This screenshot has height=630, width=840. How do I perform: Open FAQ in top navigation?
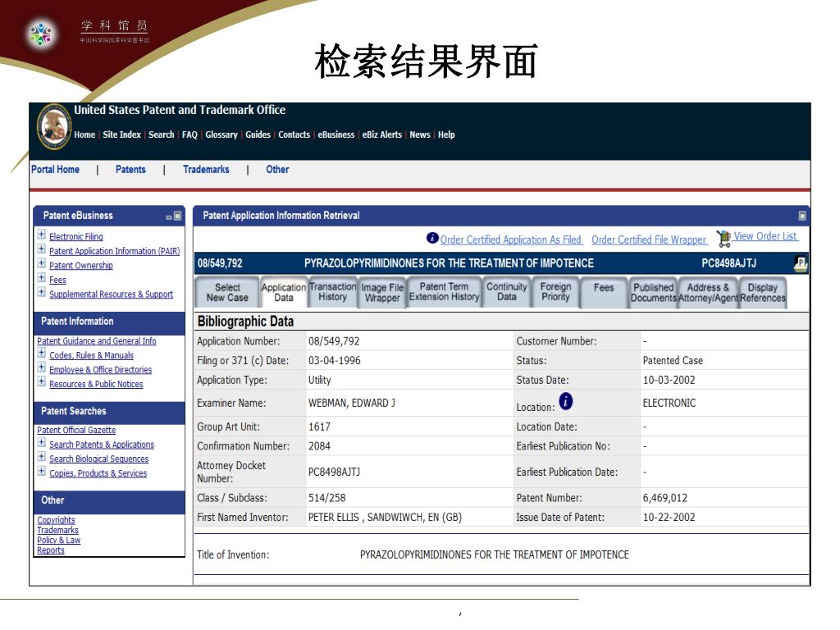pos(189,135)
